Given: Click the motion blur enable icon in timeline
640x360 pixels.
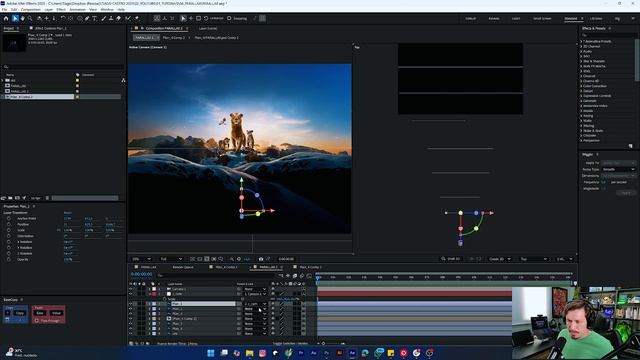Looking at the screenshot, I should point(302,276).
